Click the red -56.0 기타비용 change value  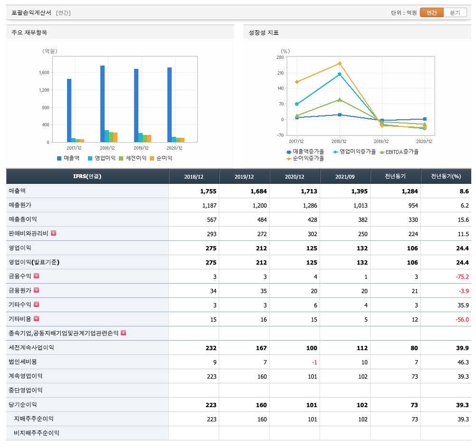pos(462,320)
